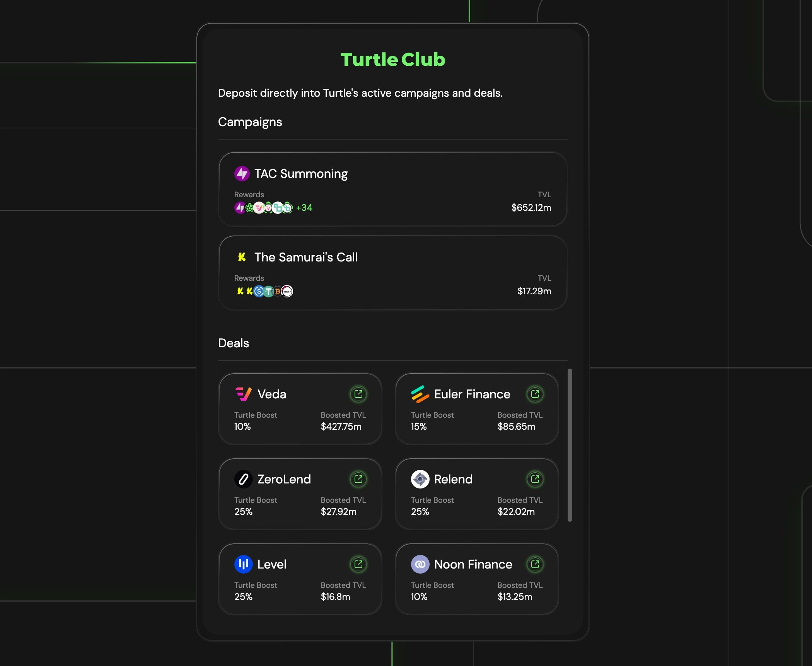Open the Euler Finance external link
This screenshot has width=812, height=666.
point(535,394)
